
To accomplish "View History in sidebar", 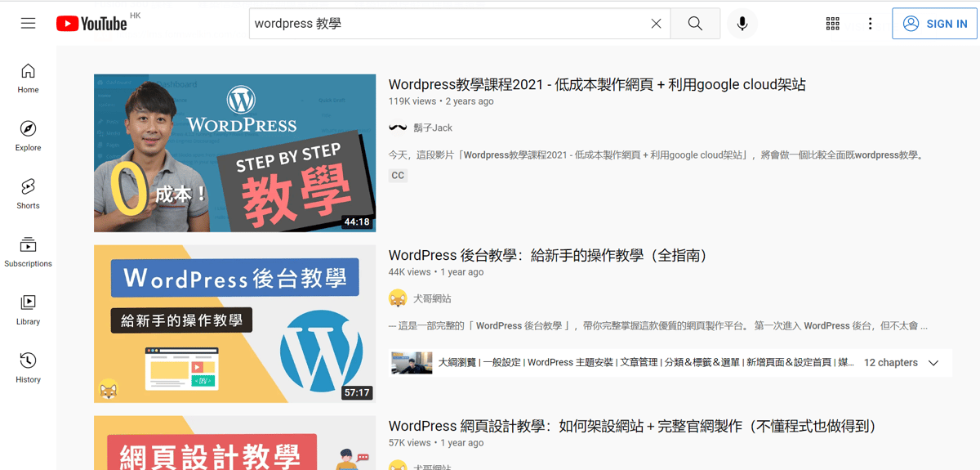I will coord(28,368).
